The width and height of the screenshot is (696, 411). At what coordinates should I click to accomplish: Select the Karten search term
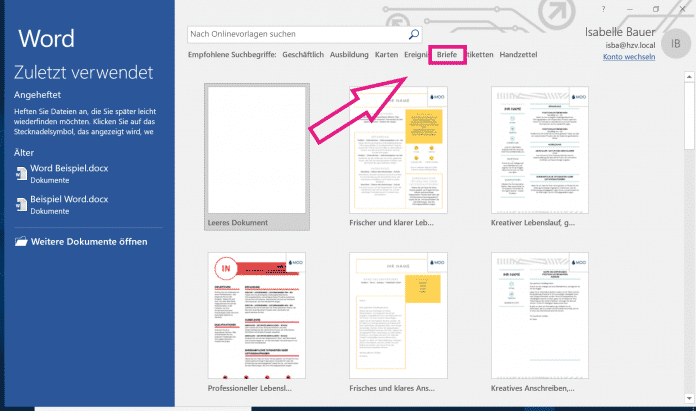[x=386, y=55]
